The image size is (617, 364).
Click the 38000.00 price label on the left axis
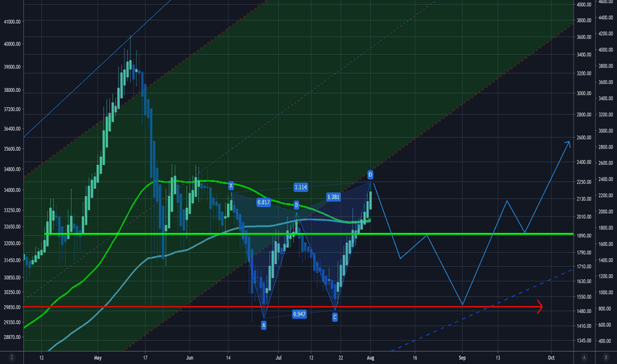(12, 90)
